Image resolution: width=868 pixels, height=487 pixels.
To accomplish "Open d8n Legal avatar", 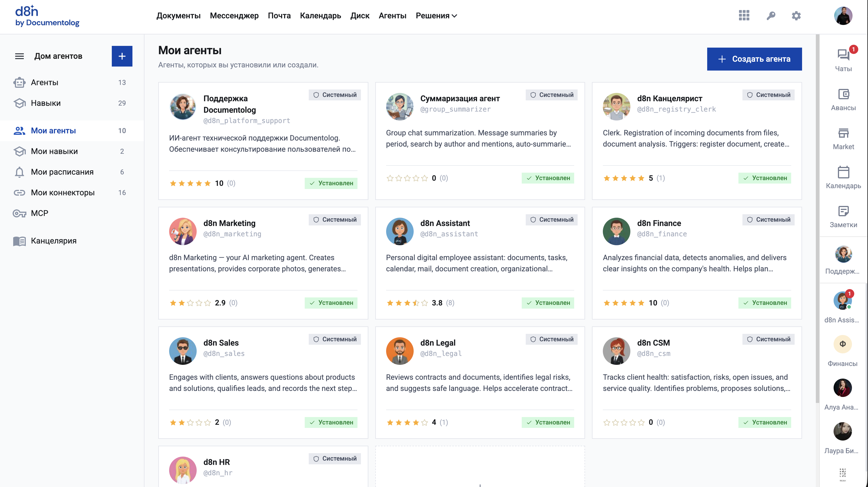I will 400,351.
